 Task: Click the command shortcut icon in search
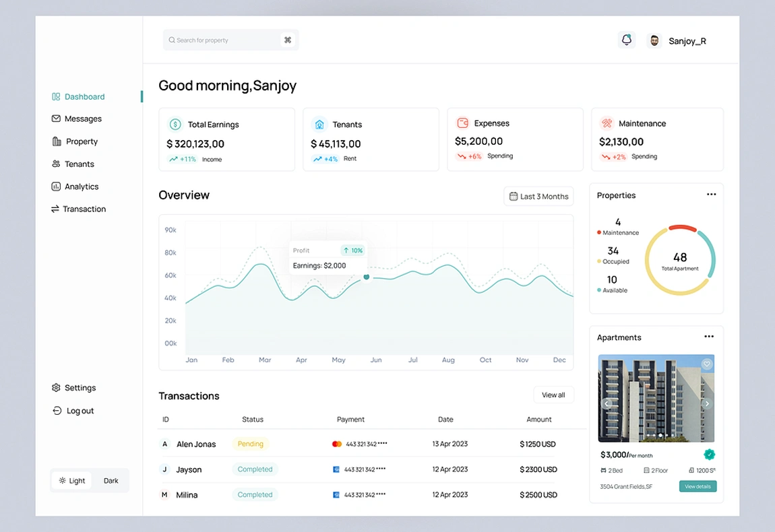[288, 40]
